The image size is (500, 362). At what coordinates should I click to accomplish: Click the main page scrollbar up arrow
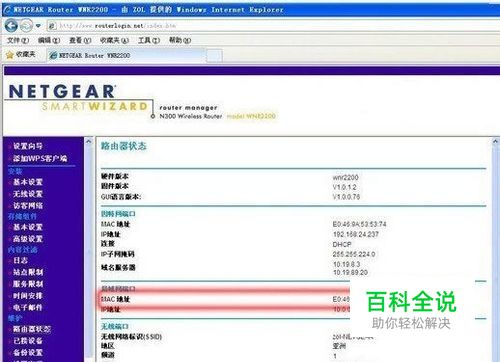[495, 142]
